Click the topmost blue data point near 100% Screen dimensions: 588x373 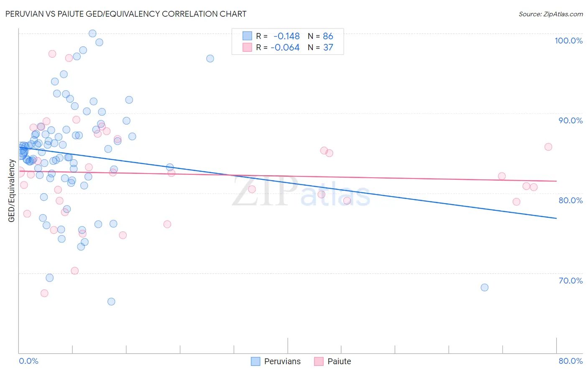(x=92, y=33)
